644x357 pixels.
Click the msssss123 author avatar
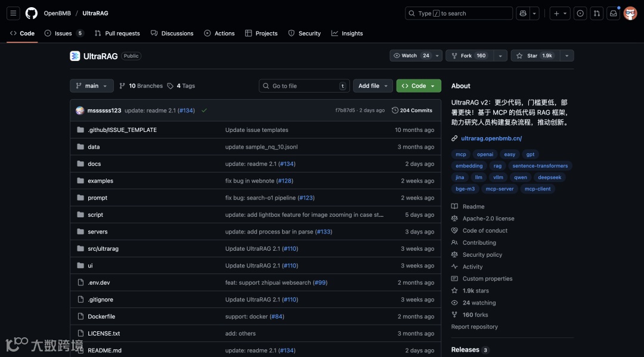click(x=80, y=110)
